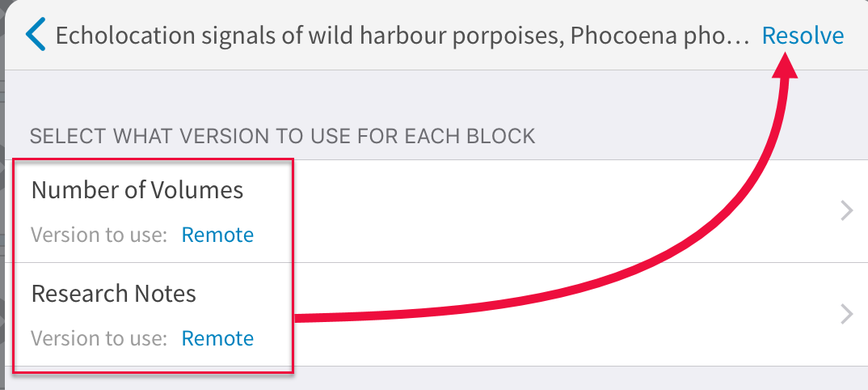The image size is (868, 390).
Task: Tap the ellipsis ending the truncated title
Action: click(739, 37)
